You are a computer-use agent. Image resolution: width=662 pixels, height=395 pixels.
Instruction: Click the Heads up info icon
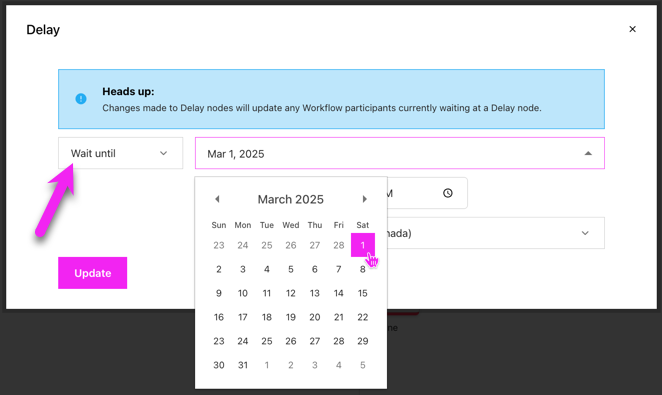pyautogui.click(x=81, y=99)
